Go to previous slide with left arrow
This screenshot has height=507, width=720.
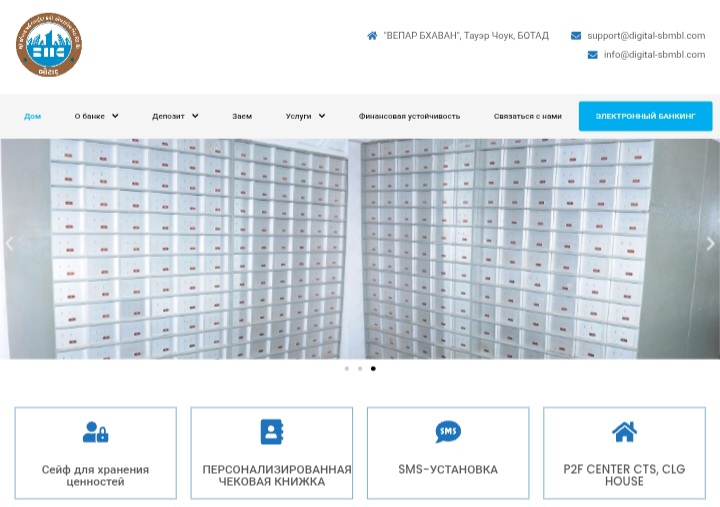click(9, 243)
